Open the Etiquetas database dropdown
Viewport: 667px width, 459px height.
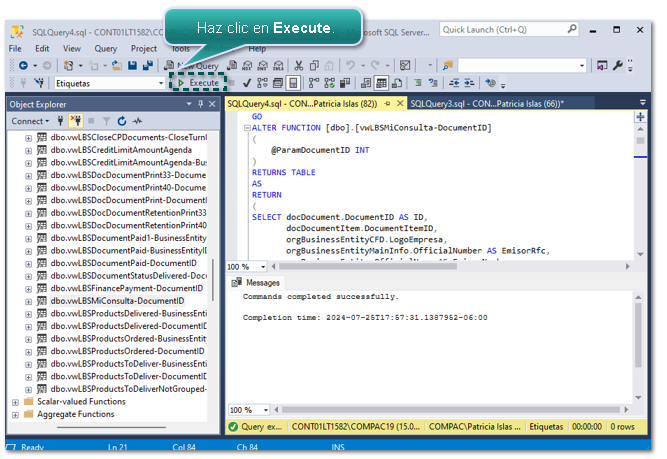(161, 83)
